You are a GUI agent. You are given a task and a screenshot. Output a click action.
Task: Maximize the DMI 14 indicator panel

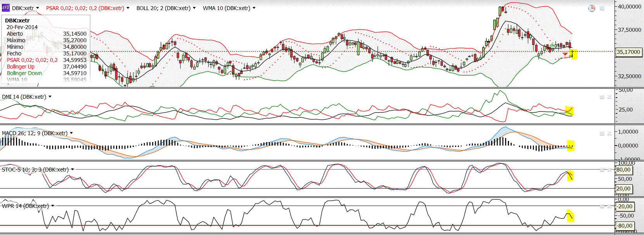pos(602,97)
